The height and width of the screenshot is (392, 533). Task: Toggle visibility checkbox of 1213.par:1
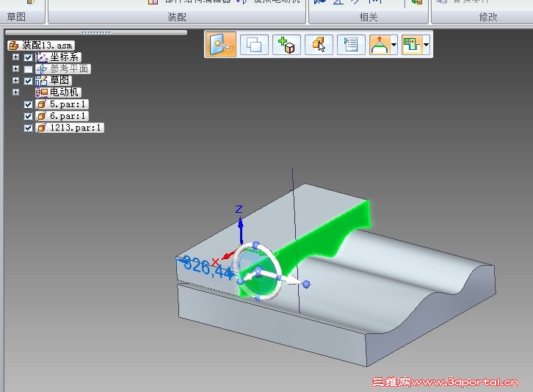[x=28, y=128]
